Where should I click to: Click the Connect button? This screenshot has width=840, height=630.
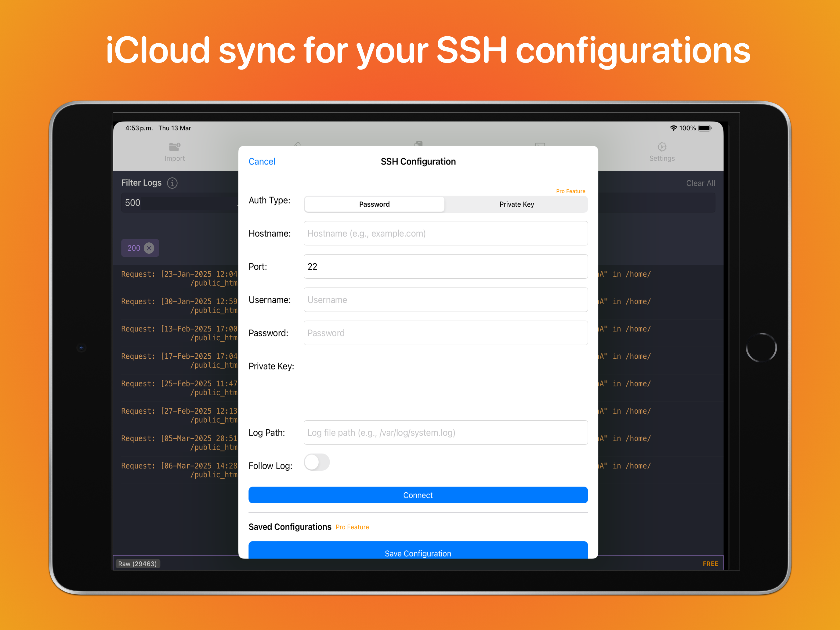(x=418, y=495)
